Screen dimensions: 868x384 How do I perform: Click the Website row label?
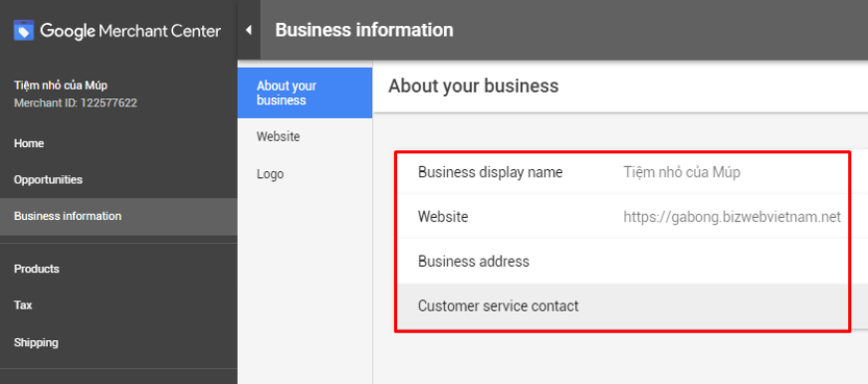click(443, 217)
